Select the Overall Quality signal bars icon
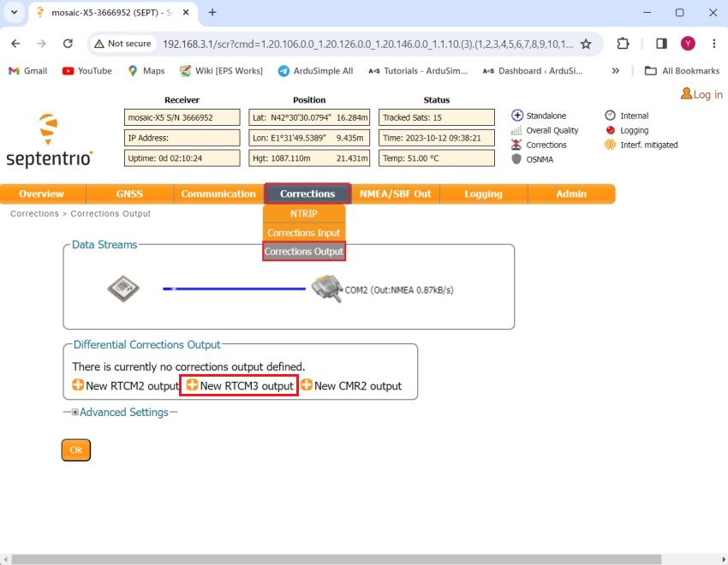The width and height of the screenshot is (728, 565). click(x=517, y=131)
